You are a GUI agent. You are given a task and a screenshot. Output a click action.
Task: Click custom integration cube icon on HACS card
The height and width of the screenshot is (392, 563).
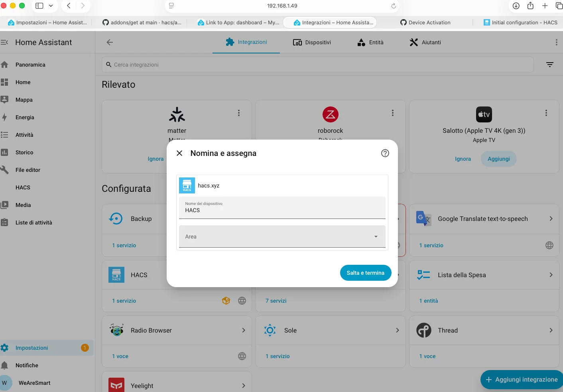pos(226,301)
